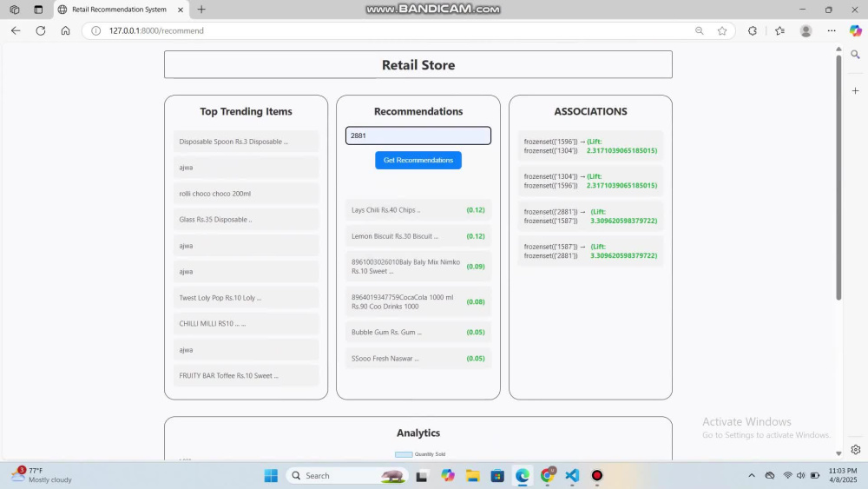Click Glass Rs.35 Disposable trending item
The image size is (868, 489).
246,219
